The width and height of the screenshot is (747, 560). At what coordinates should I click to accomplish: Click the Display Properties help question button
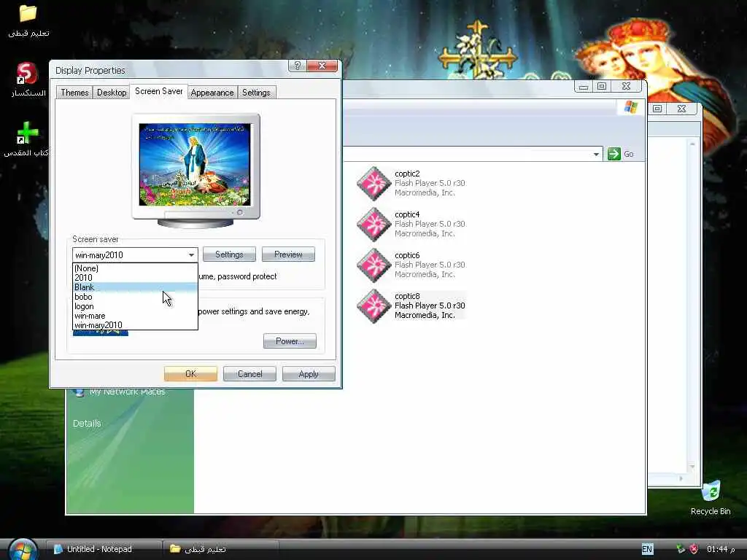(298, 66)
